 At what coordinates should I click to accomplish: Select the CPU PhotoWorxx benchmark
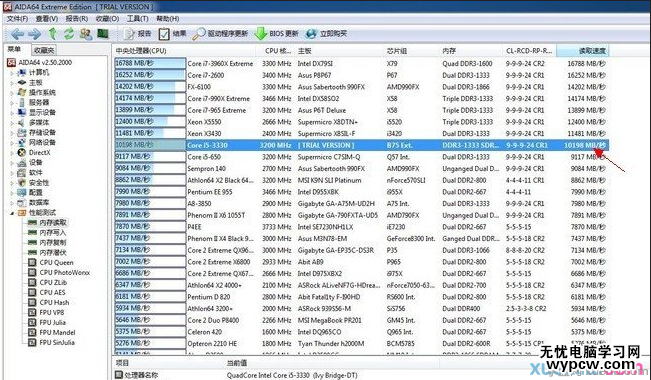tap(64, 272)
